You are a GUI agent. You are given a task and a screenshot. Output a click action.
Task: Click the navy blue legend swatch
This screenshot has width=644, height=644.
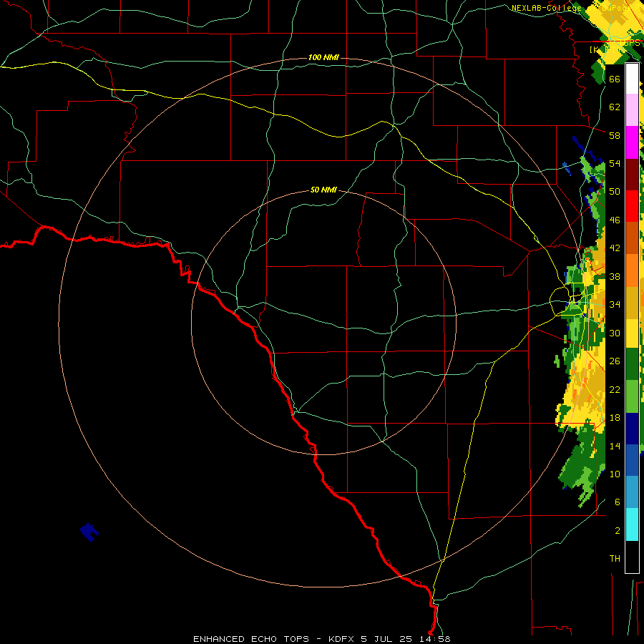[632, 429]
